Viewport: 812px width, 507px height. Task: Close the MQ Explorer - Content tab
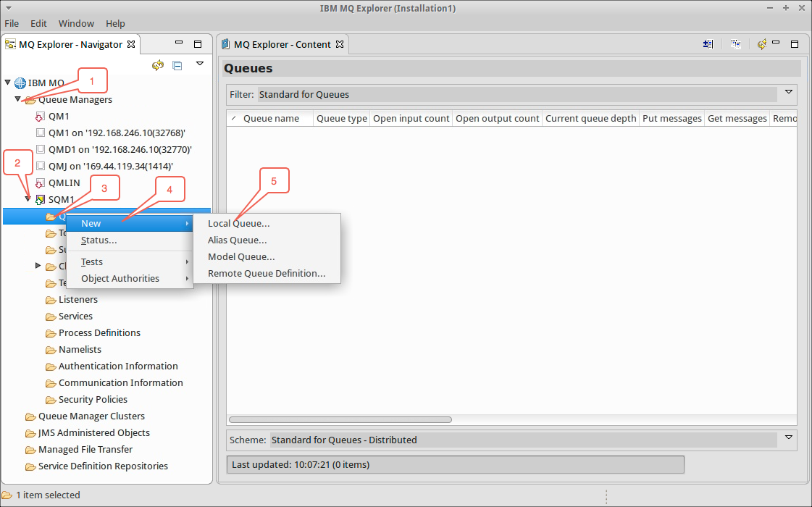pos(340,44)
